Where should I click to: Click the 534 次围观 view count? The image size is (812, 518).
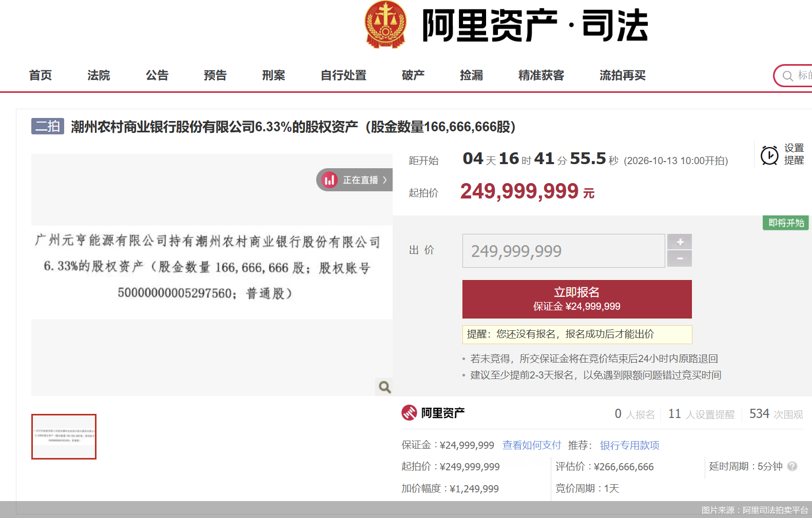click(776, 414)
